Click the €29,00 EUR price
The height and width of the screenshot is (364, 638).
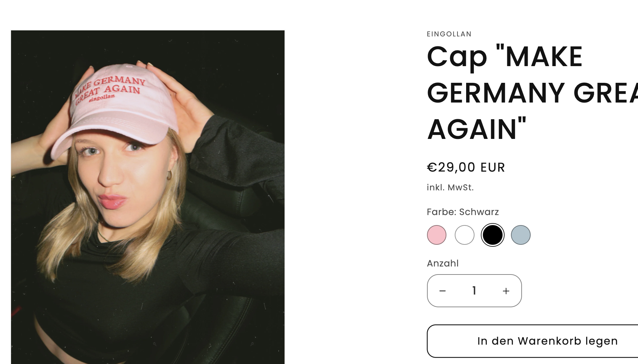click(466, 167)
